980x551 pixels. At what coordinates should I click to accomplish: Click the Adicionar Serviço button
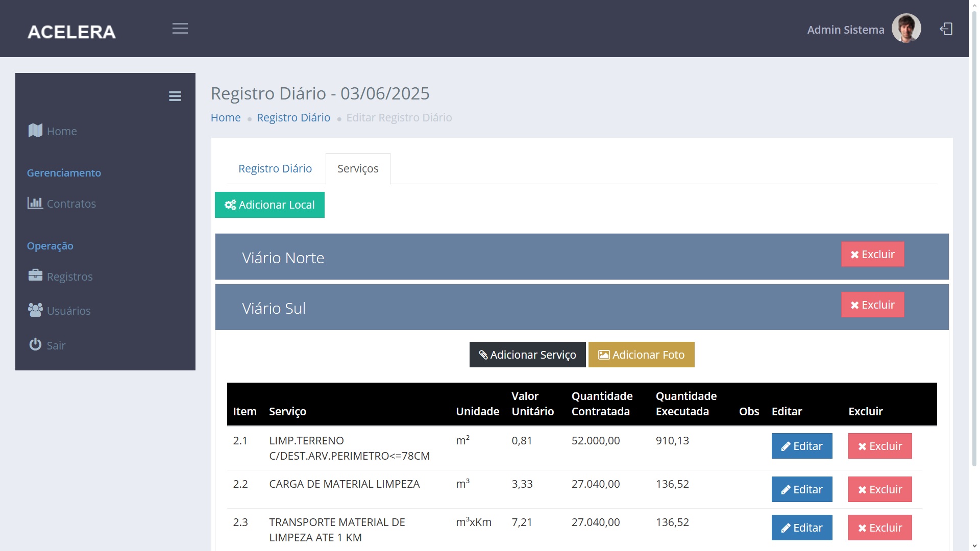pos(527,355)
